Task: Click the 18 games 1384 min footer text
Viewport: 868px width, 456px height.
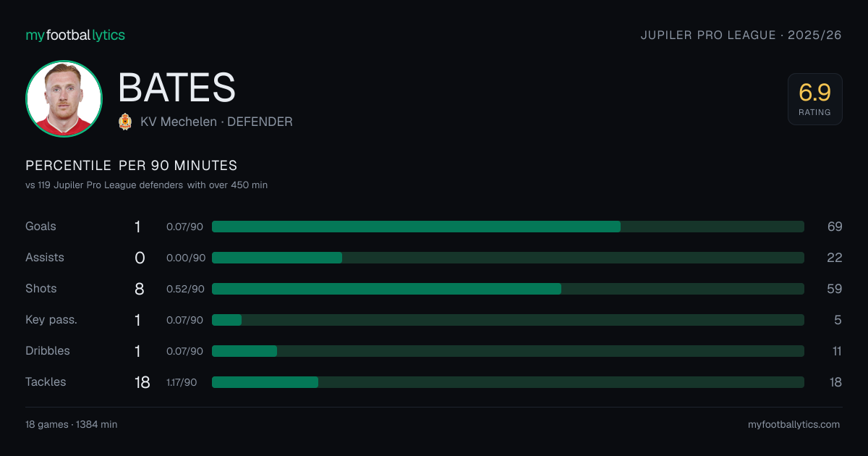Action: coord(72,425)
